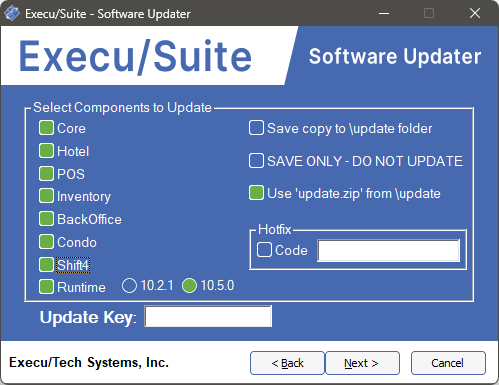The width and height of the screenshot is (499, 385).
Task: Uncheck the Shift4 checkbox
Action: tap(46, 265)
